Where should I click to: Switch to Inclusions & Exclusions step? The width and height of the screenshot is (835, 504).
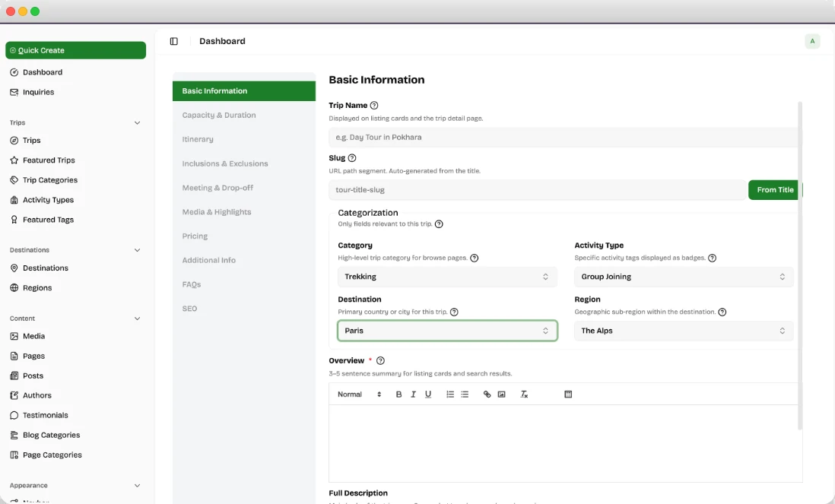point(244,164)
